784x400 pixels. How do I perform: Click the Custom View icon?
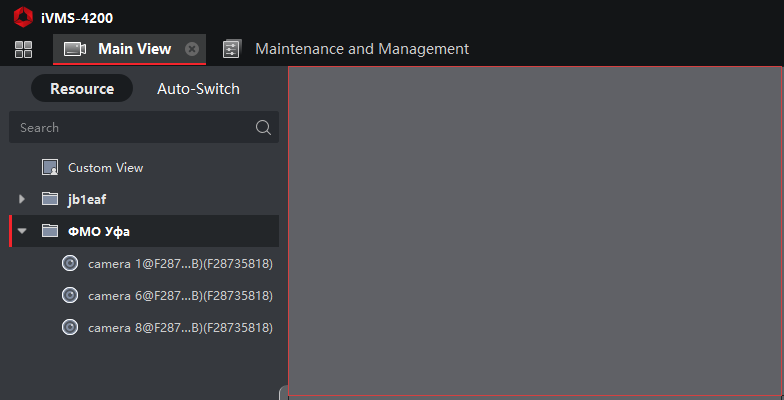point(50,168)
